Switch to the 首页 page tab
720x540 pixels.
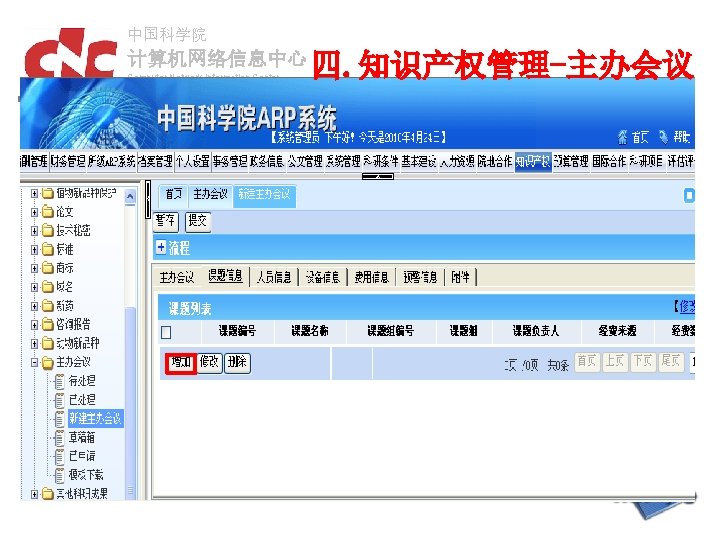click(x=173, y=194)
